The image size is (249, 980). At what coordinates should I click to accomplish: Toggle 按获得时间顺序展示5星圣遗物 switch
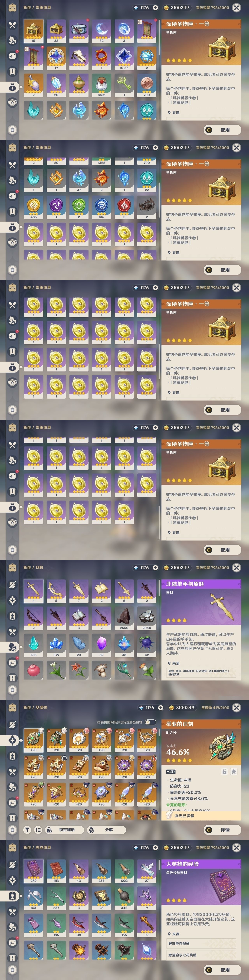(x=150, y=722)
